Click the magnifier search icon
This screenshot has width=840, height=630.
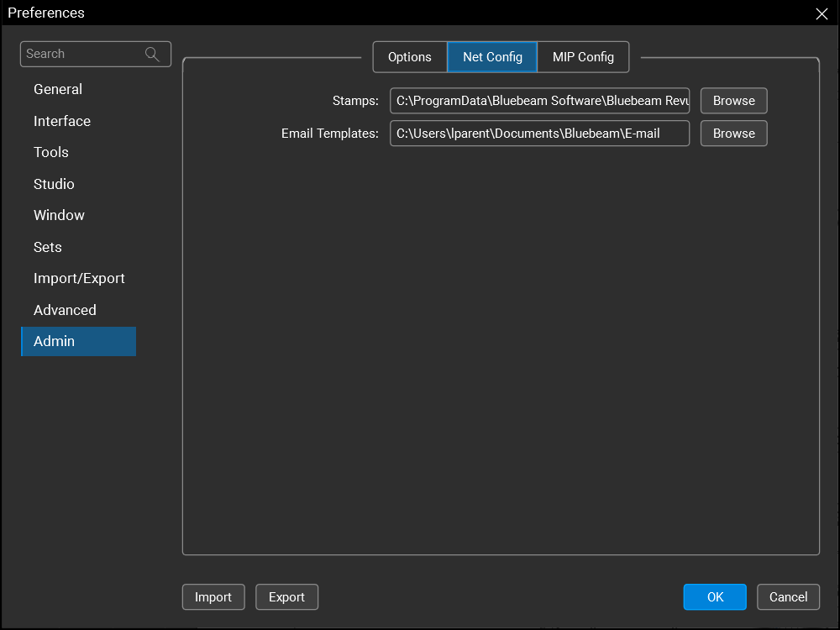(152, 54)
